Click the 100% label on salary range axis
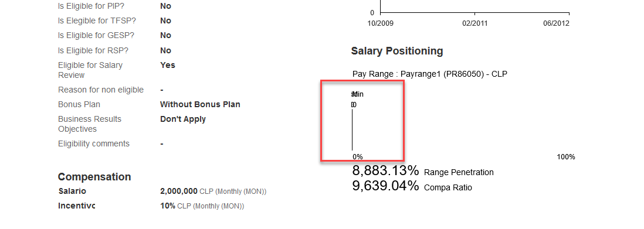The image size is (644, 229). 565,157
